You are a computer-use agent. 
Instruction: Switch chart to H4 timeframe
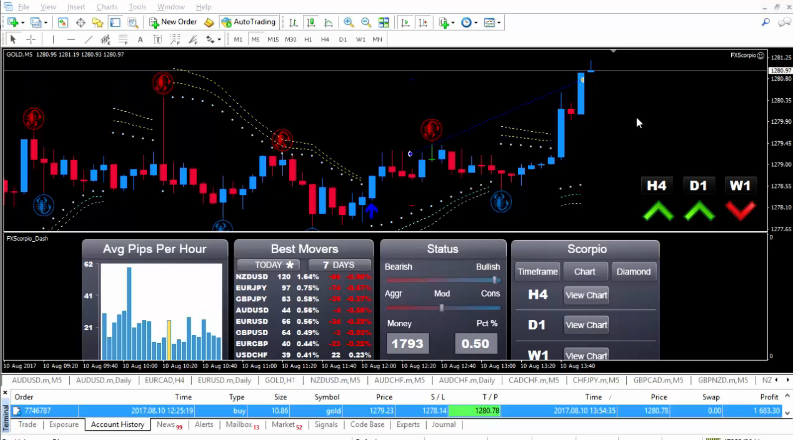coord(325,39)
